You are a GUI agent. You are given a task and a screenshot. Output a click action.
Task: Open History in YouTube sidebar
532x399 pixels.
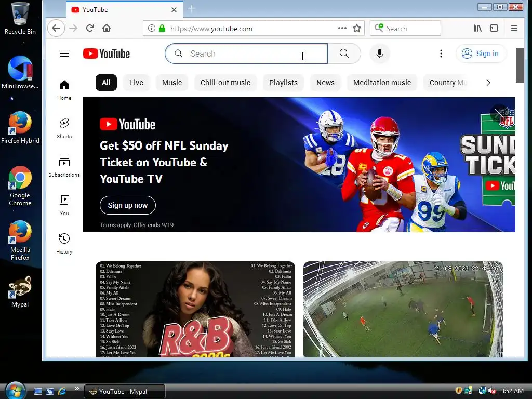click(64, 244)
